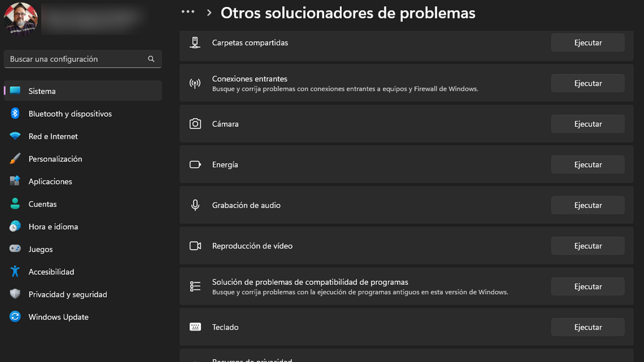Click the Teclado troubleshooter icon
Image resolution: width=644 pixels, height=362 pixels.
pos(195,327)
